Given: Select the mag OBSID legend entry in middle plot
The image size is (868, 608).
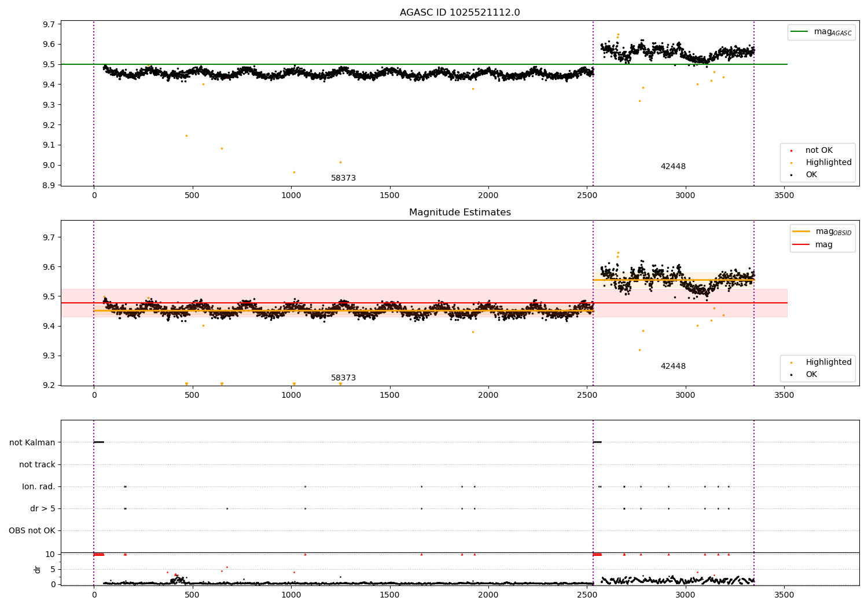Looking at the screenshot, I should pos(822,232).
